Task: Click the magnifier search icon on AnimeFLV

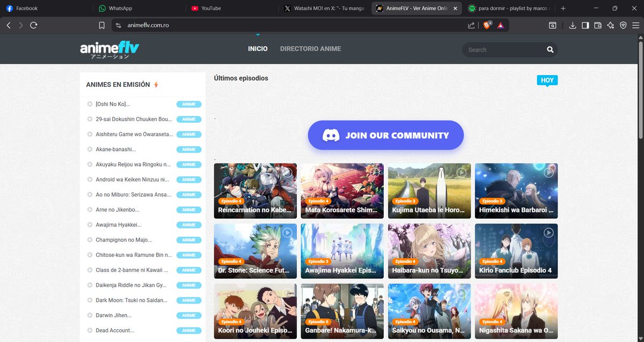Action: 550,50
